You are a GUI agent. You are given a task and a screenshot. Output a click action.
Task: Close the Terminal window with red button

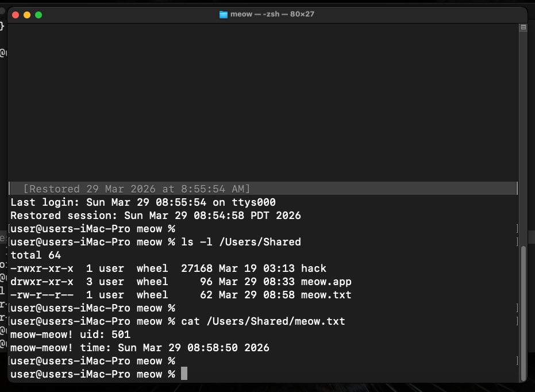(16, 14)
